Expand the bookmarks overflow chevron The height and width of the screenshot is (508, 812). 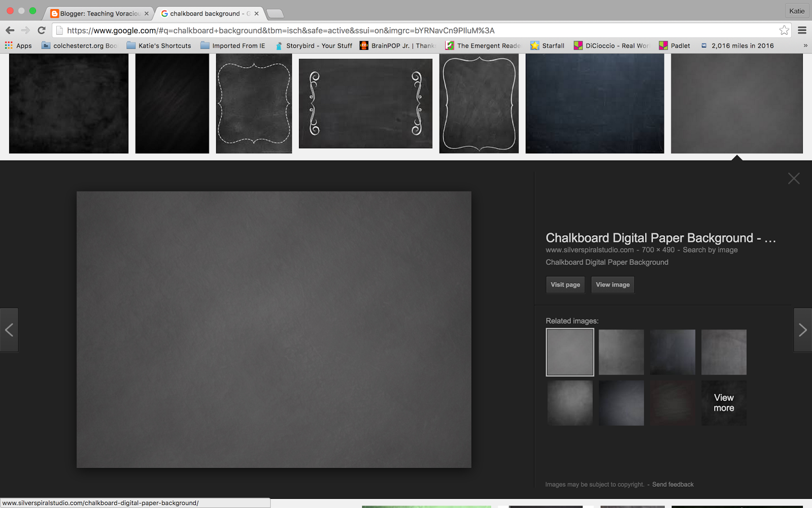(x=806, y=45)
